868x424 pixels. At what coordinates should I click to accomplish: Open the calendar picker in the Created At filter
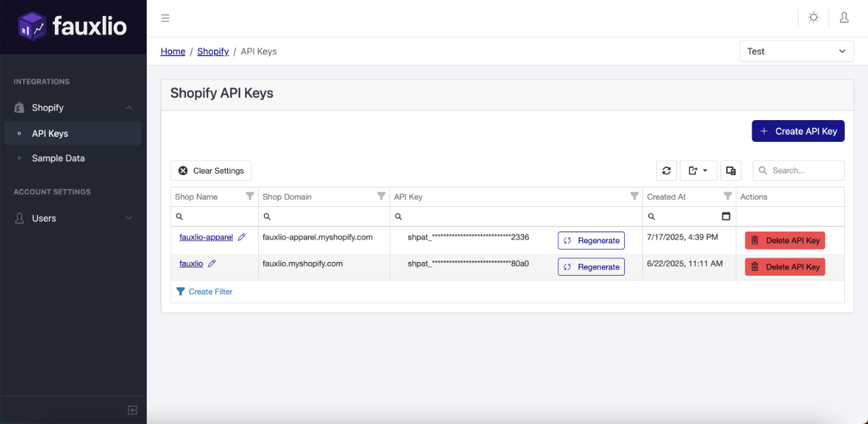[x=726, y=216]
